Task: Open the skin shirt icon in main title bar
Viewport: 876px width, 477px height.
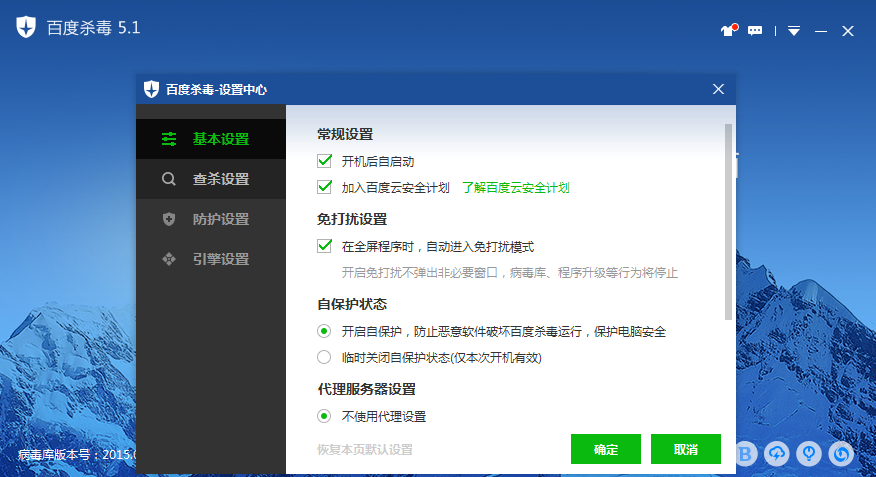Action: [729, 30]
